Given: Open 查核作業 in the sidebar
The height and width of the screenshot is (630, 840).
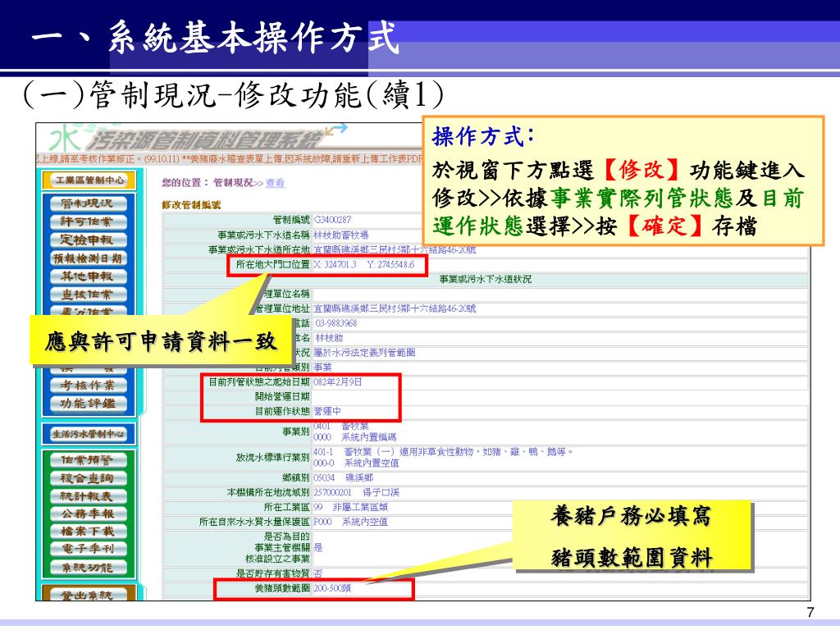Looking at the screenshot, I should click(89, 294).
